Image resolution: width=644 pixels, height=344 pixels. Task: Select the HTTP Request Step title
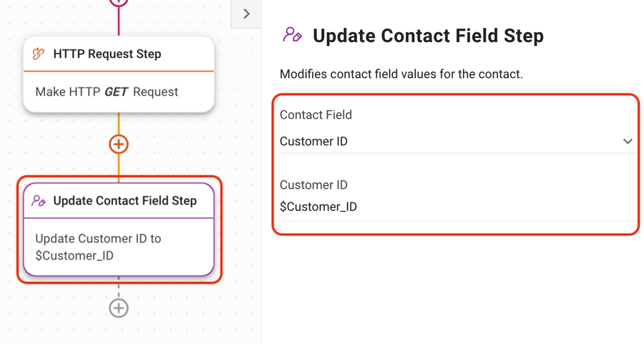tap(107, 54)
